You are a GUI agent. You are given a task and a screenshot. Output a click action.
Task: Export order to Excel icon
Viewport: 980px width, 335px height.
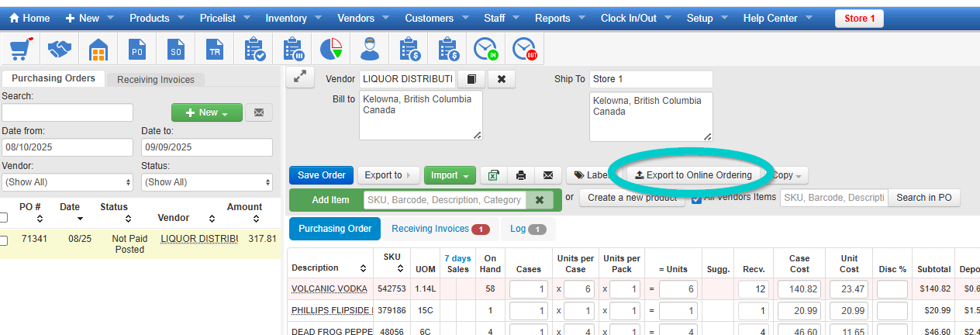tap(492, 175)
